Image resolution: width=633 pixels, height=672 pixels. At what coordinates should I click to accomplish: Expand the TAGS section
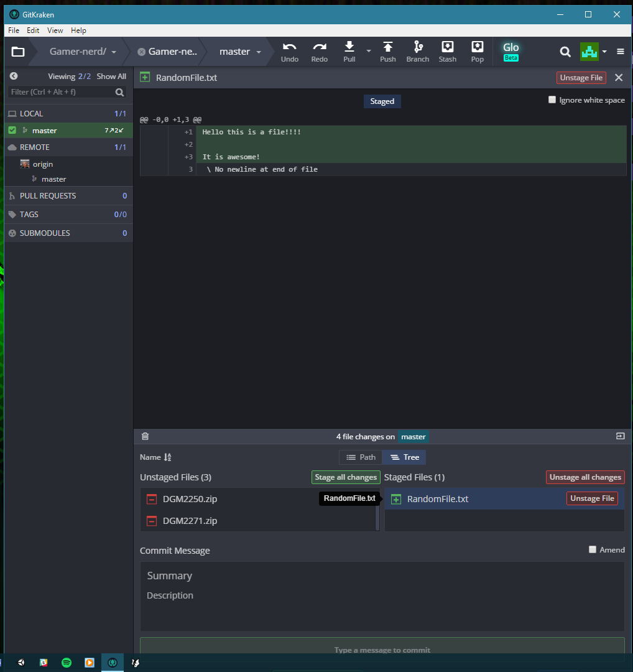68,214
